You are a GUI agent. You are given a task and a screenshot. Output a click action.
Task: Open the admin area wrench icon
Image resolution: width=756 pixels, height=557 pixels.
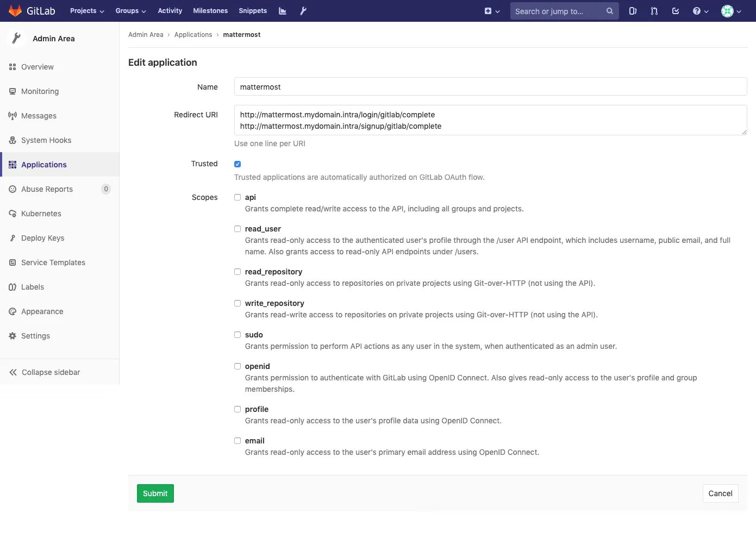click(x=303, y=11)
